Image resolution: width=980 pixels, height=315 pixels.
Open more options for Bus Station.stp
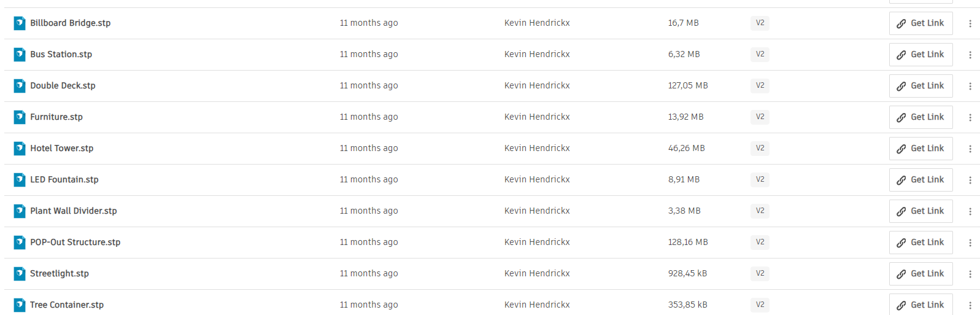click(970, 55)
